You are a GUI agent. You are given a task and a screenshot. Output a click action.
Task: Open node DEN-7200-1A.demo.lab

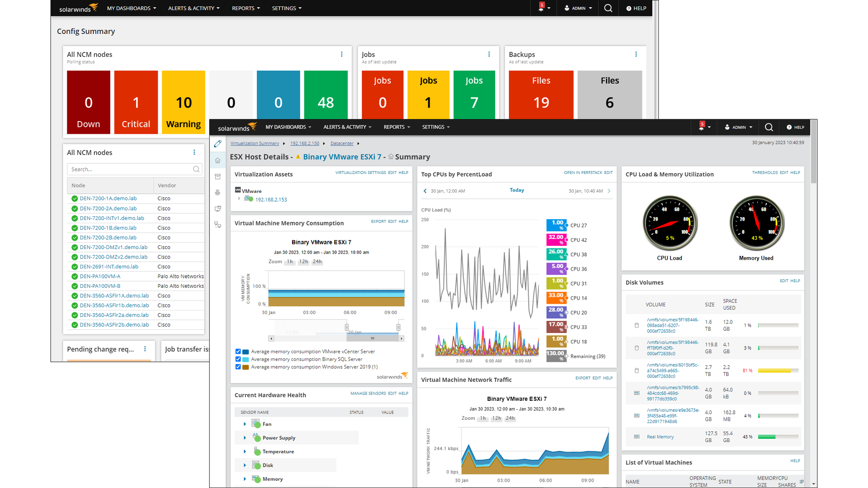coord(108,198)
